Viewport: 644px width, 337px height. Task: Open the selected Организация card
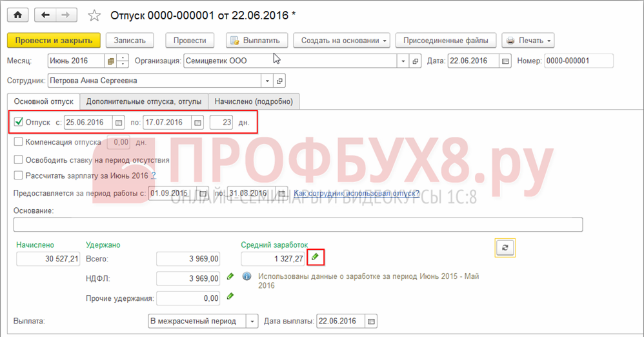(x=415, y=61)
